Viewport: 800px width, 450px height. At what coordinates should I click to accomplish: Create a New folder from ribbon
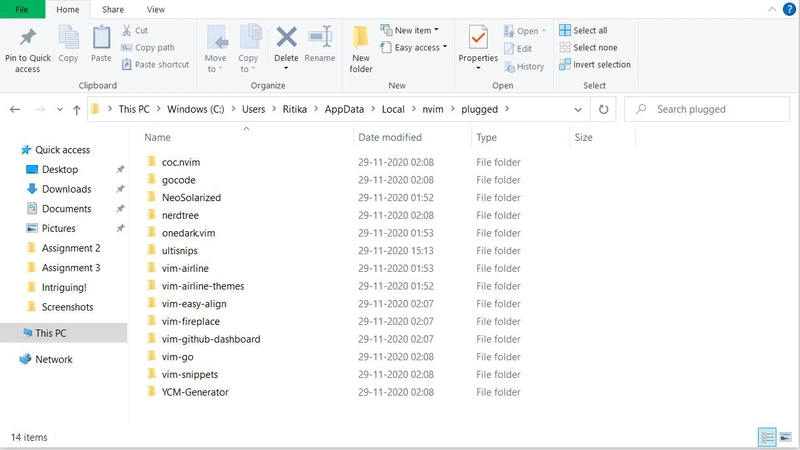[361, 49]
